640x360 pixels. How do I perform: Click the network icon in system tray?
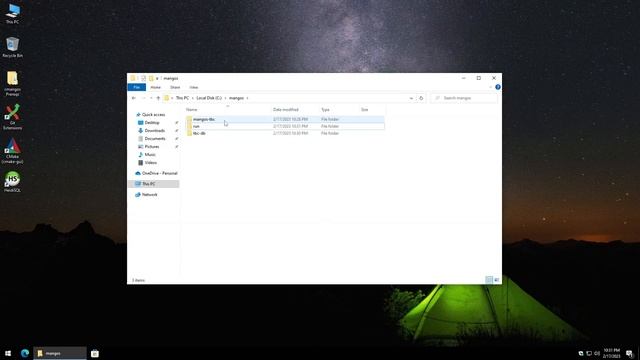(x=589, y=353)
